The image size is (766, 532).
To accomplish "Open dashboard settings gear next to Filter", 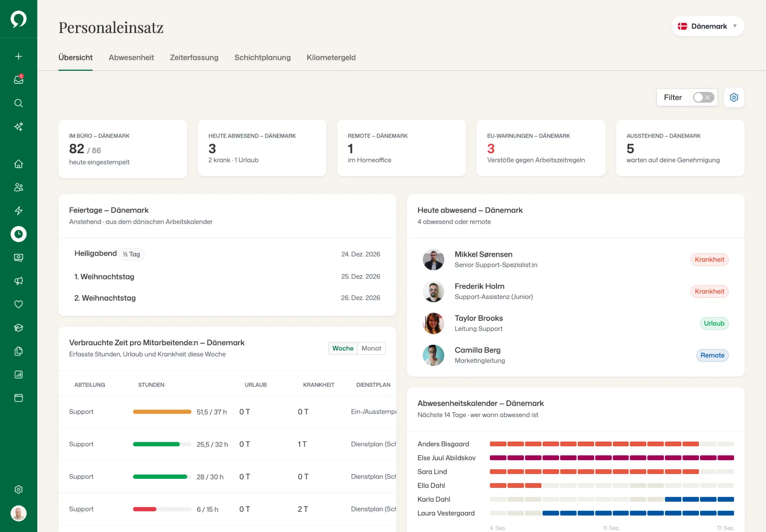I will (734, 98).
